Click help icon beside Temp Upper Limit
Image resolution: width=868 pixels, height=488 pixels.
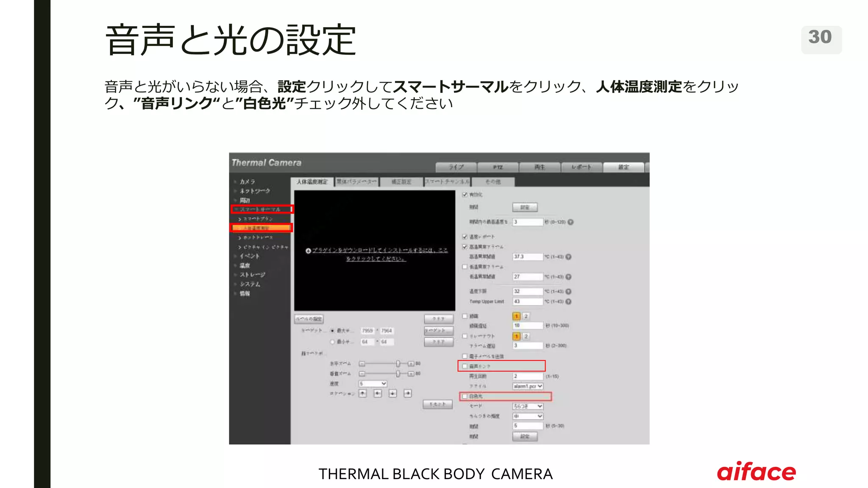(x=568, y=302)
